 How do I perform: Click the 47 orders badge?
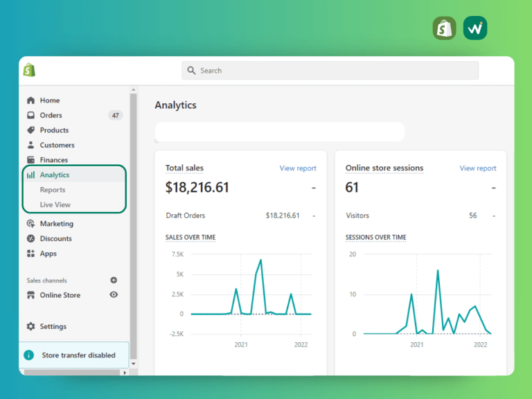pos(116,116)
